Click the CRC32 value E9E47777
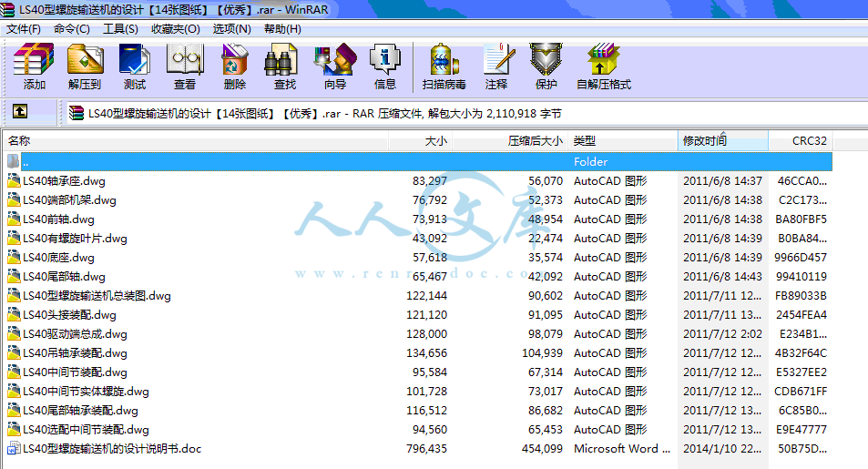This screenshot has width=868, height=469. click(802, 430)
